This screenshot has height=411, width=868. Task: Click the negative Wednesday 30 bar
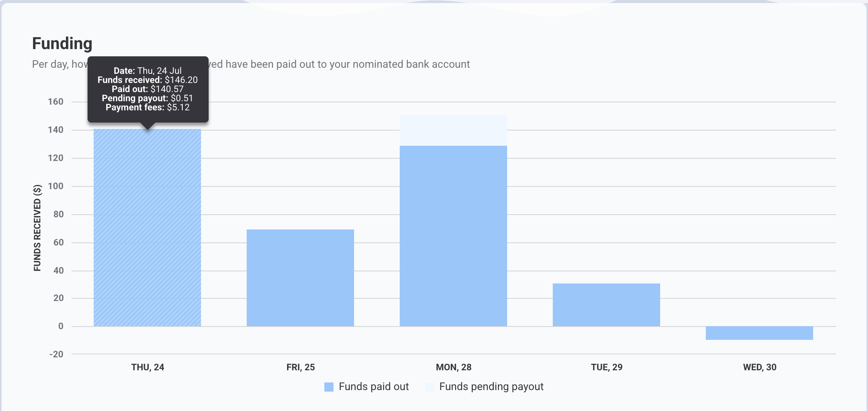pos(759,333)
